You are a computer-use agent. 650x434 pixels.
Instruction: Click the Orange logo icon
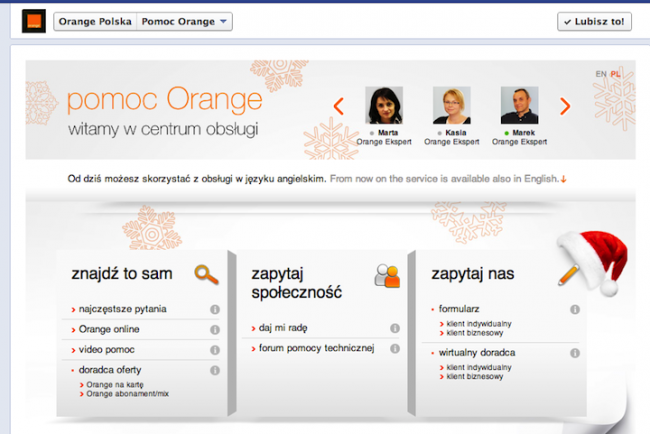coord(34,22)
